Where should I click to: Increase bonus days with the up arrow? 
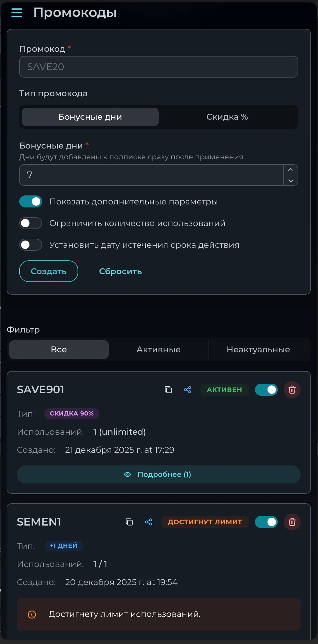pos(291,170)
